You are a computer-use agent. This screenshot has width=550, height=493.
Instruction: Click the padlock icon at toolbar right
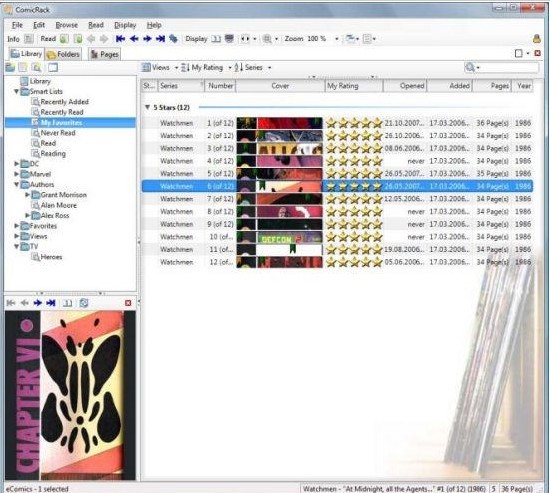coord(537,39)
